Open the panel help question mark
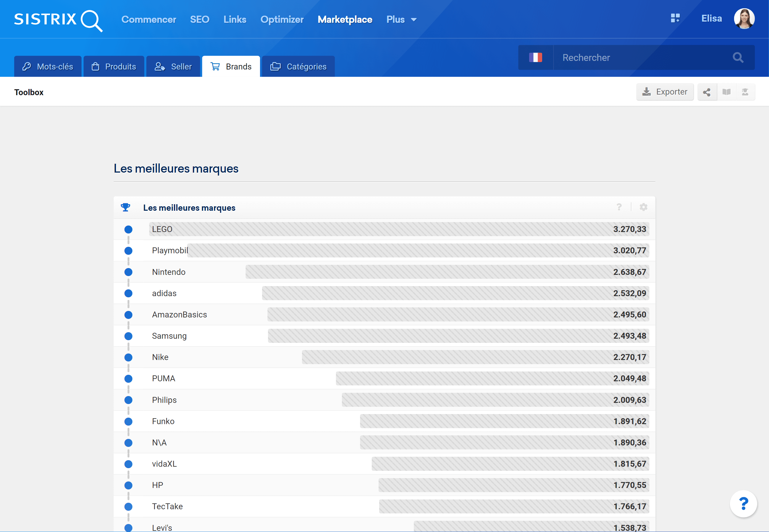 (619, 207)
